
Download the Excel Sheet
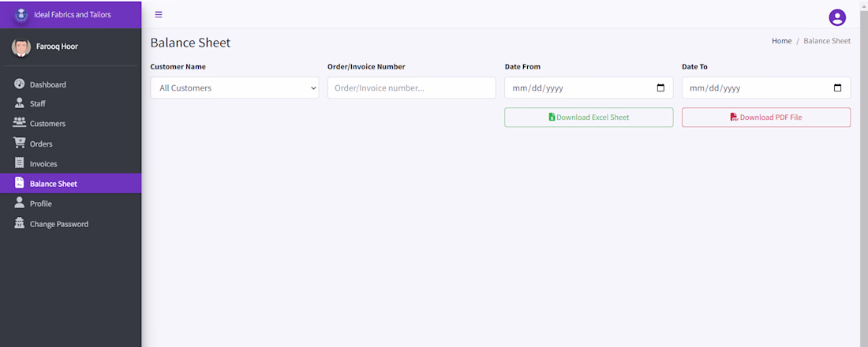coord(589,118)
